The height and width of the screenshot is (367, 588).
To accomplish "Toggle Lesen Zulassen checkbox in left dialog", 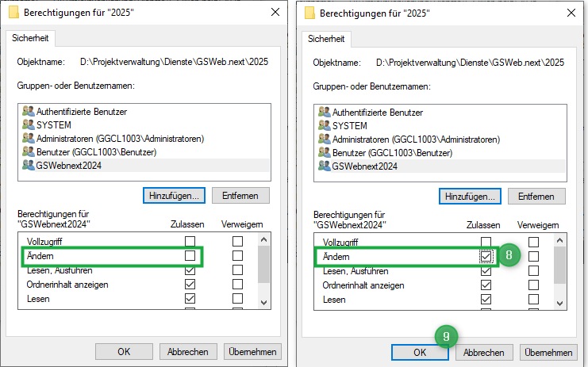I will point(190,299).
